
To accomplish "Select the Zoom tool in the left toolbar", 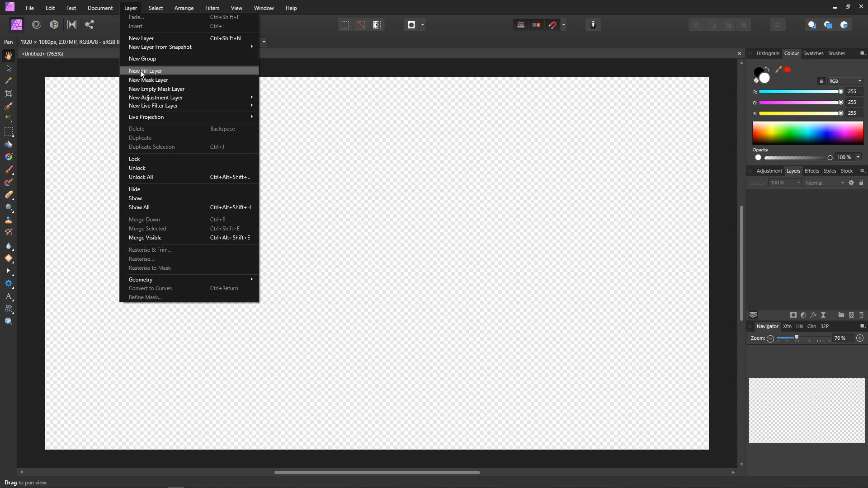I will click(x=9, y=321).
